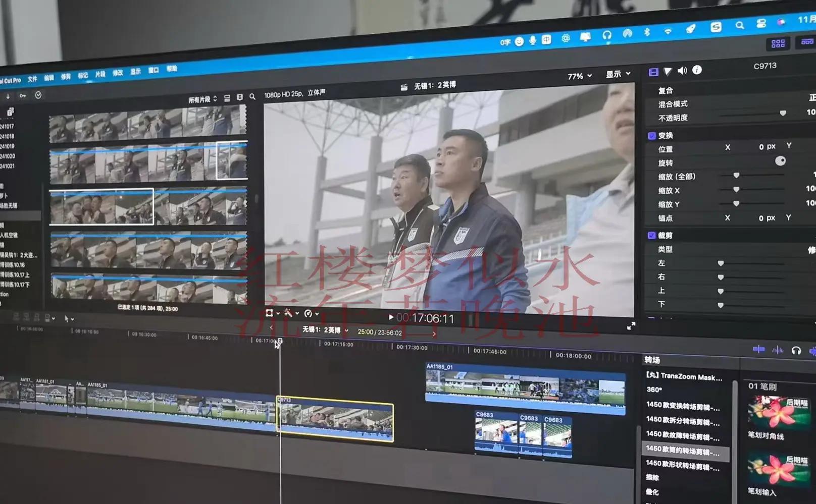Open the 77% viewer zoom dropdown
Image resolution: width=816 pixels, height=504 pixels.
coord(579,76)
